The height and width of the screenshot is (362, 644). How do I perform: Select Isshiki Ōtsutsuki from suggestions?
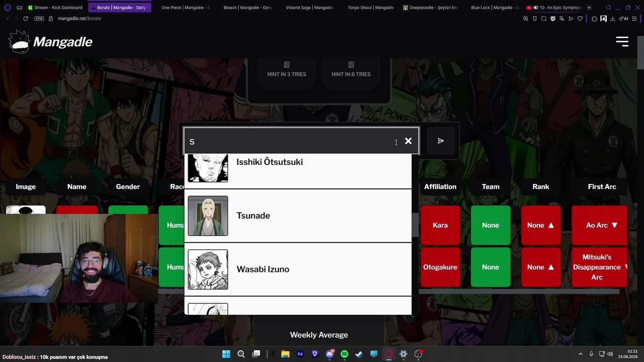pyautogui.click(x=298, y=170)
